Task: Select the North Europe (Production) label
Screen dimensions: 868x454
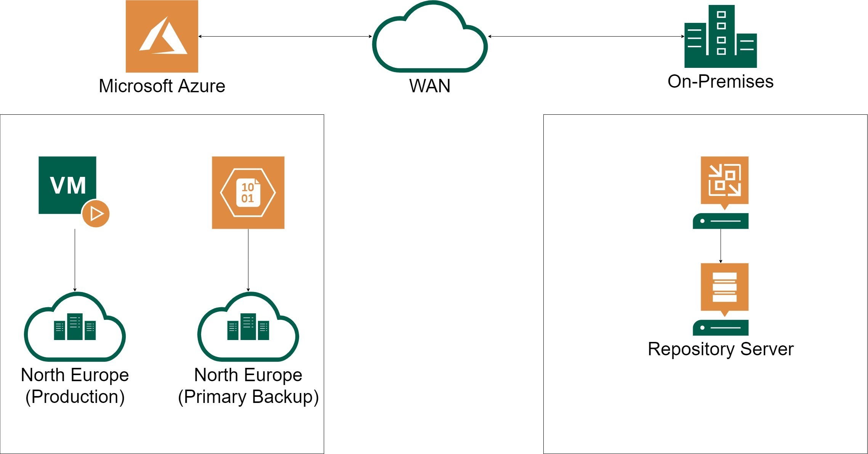Action: [x=75, y=386]
